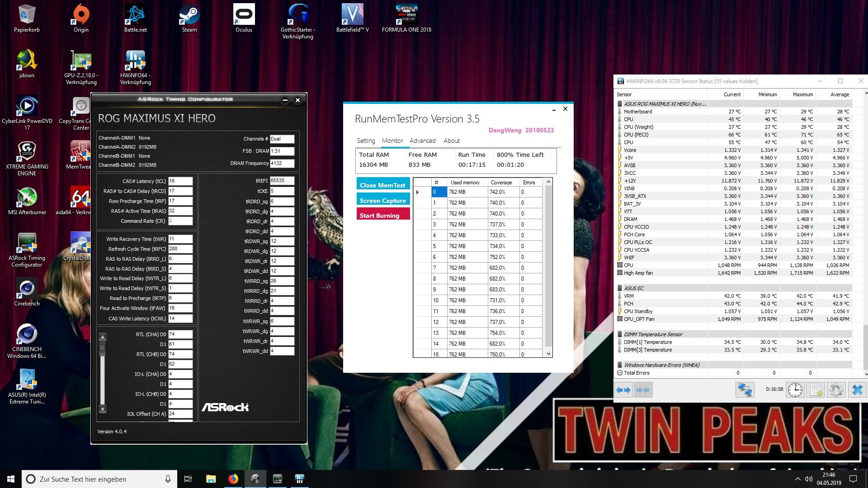This screenshot has width=868, height=488.
Task: Select row 0 in MemTest table
Action: point(478,192)
